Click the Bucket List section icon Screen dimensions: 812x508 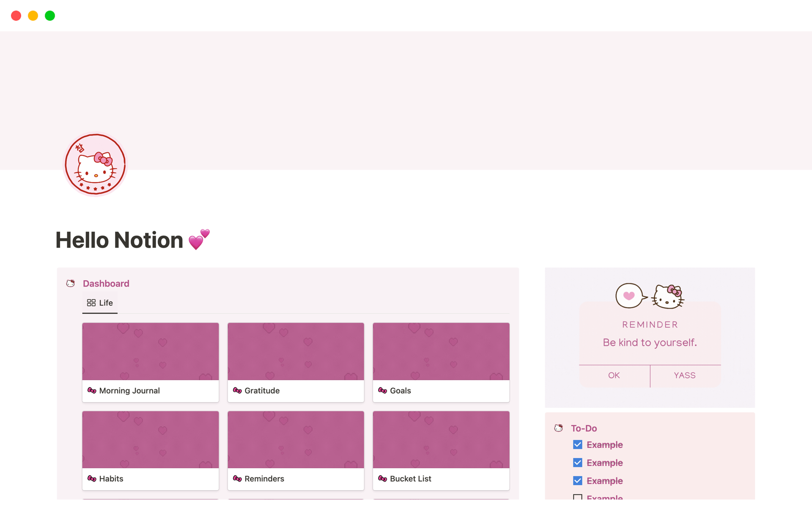pos(382,478)
